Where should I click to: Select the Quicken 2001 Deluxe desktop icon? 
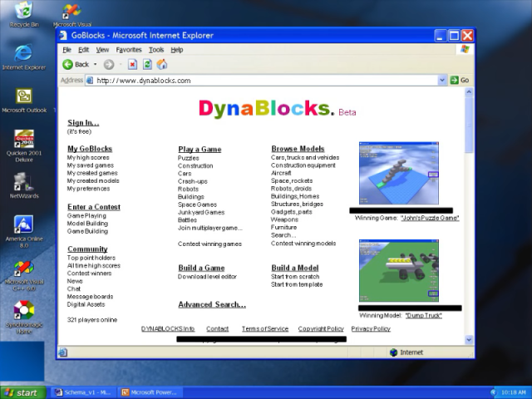coord(24,146)
